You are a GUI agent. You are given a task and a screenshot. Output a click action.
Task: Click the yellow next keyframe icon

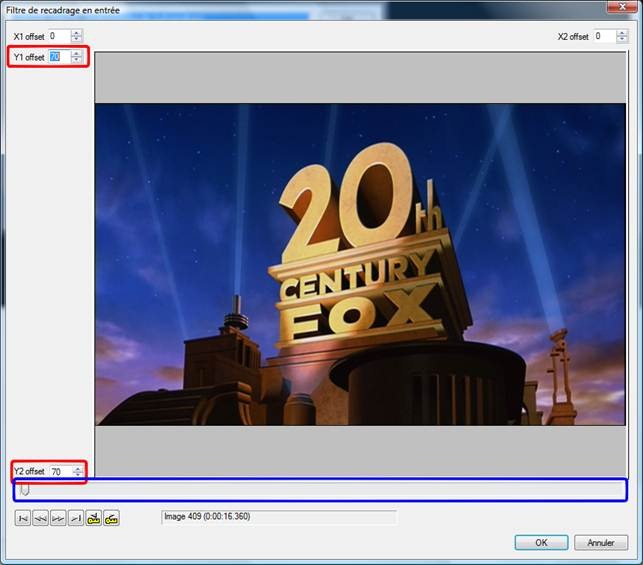pyautogui.click(x=112, y=518)
